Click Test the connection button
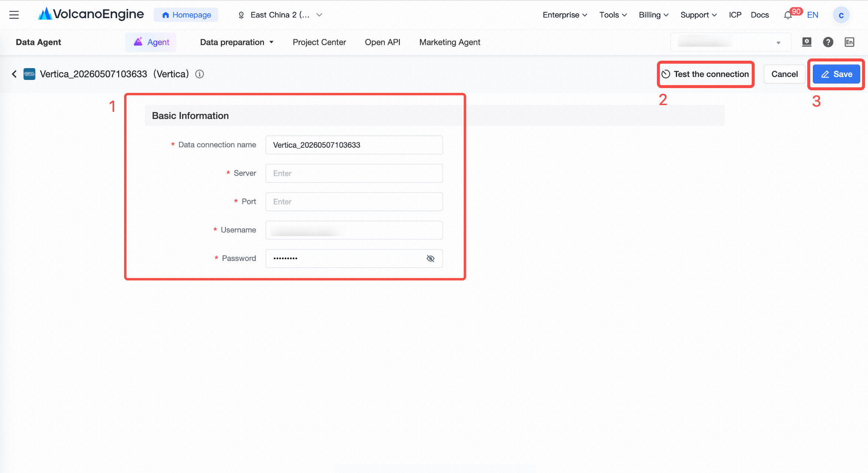Viewport: 868px width, 473px height. [705, 74]
